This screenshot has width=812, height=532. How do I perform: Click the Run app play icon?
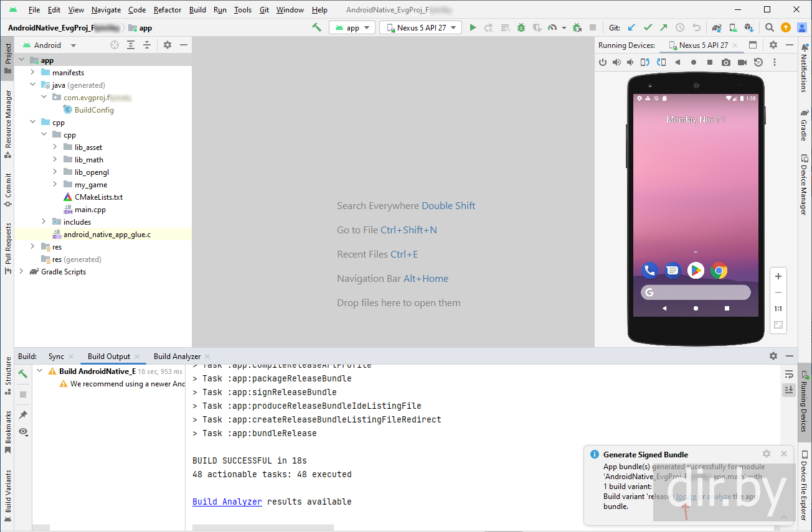click(473, 28)
